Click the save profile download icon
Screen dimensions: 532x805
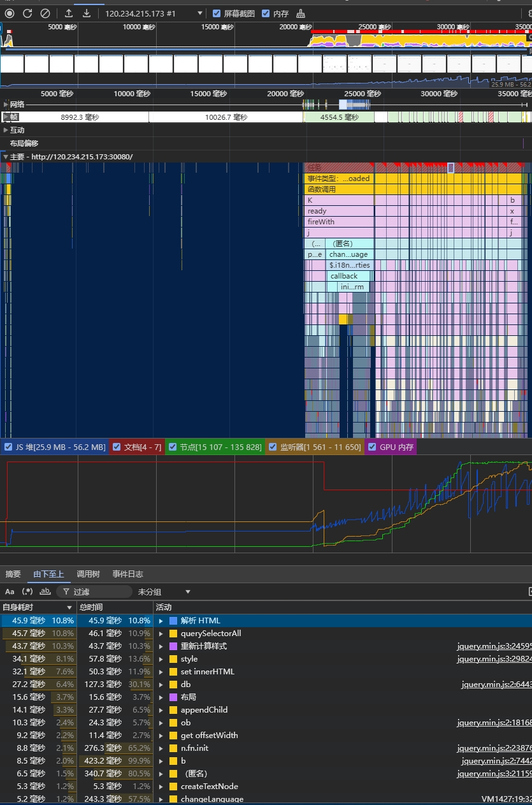[87, 13]
